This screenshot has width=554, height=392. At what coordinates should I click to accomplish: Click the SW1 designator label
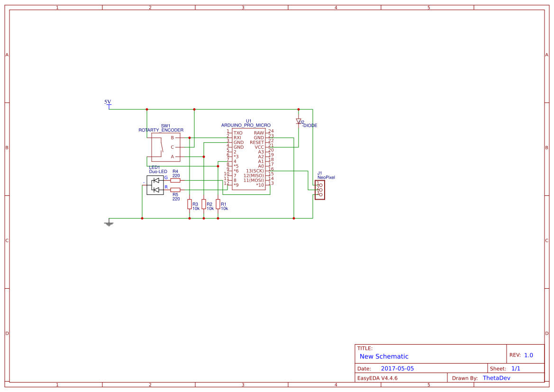pyautogui.click(x=166, y=126)
